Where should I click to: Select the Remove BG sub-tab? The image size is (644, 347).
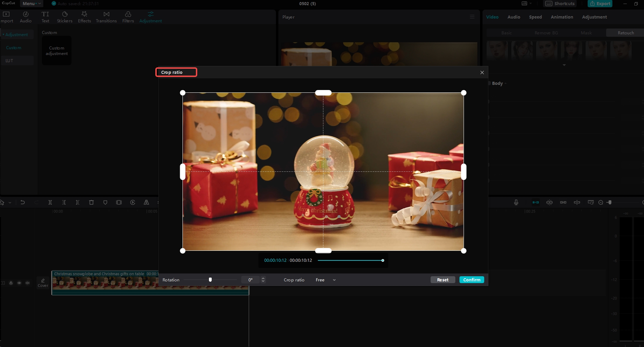click(x=546, y=33)
